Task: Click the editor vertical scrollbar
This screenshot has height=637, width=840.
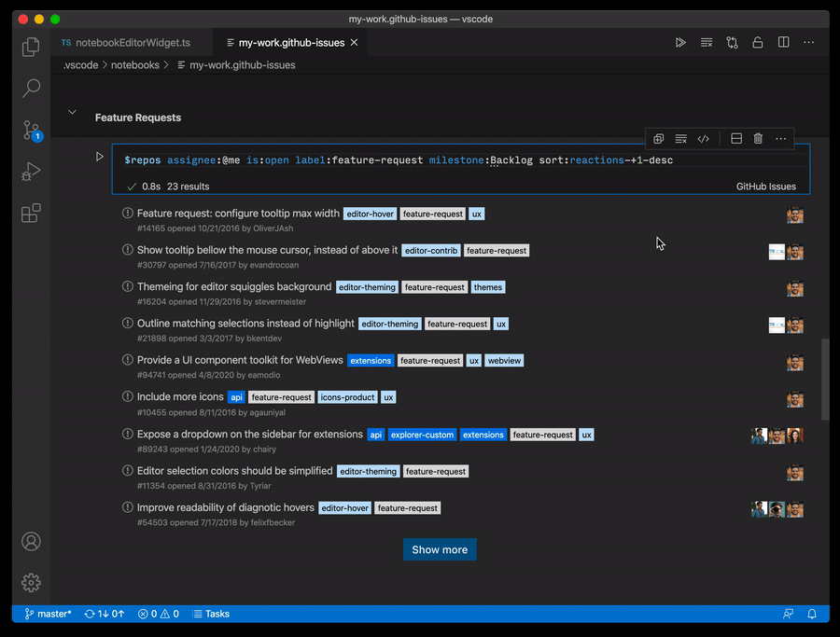Action: point(825,379)
